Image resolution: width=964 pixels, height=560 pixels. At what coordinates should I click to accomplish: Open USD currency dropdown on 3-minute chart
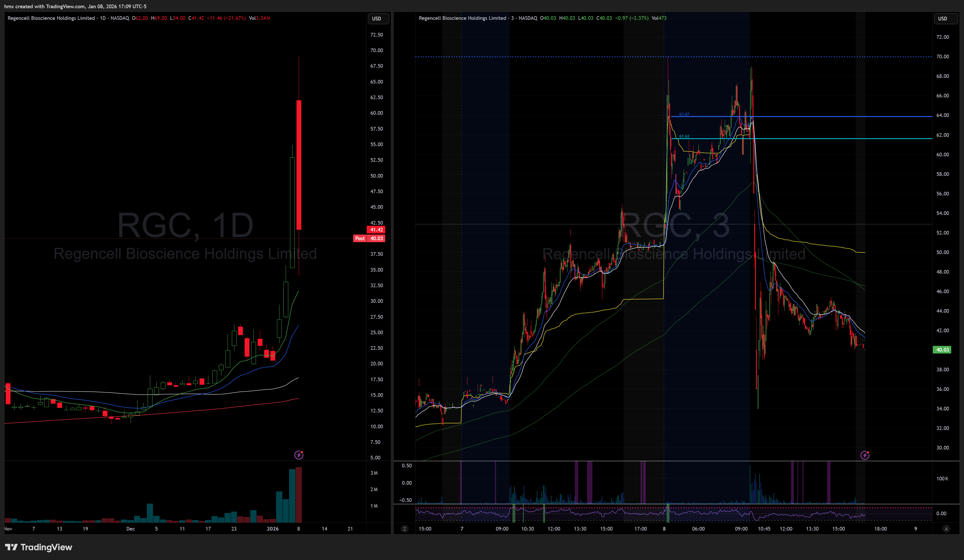944,18
